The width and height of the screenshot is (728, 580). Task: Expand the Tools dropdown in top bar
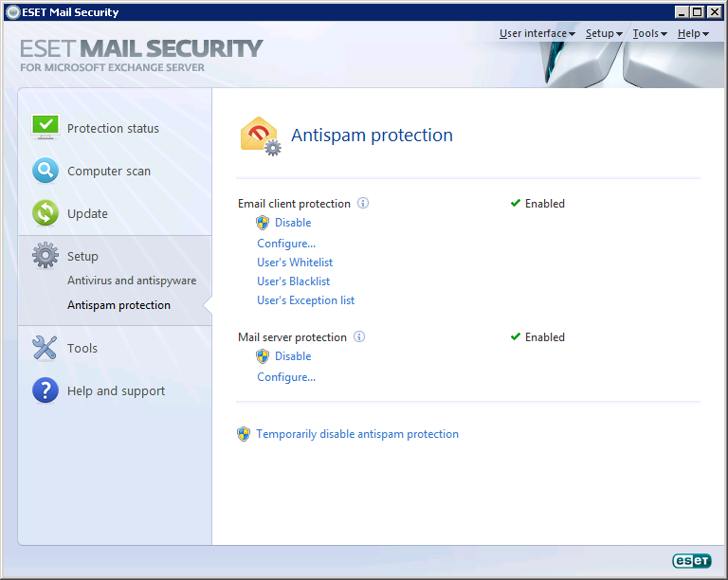coord(649,33)
